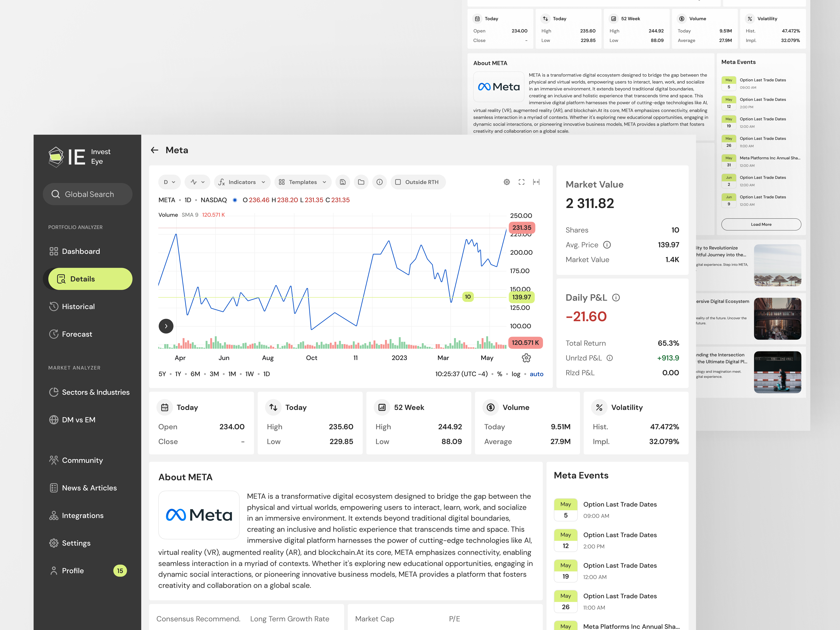Save the chart layout
The height and width of the screenshot is (630, 840).
pos(343,182)
